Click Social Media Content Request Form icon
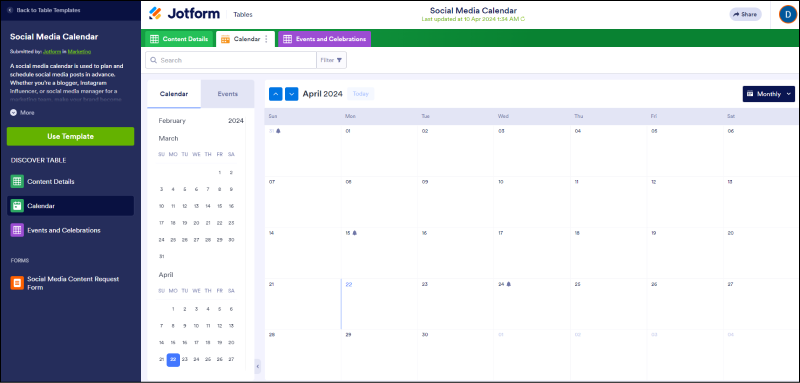Screen dimensions: 800x383 (17, 283)
